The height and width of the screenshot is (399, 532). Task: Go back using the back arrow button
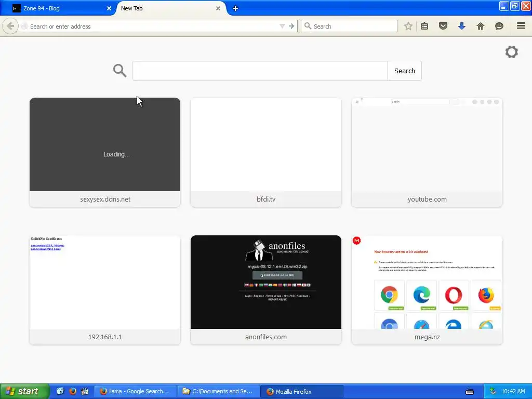(x=10, y=26)
